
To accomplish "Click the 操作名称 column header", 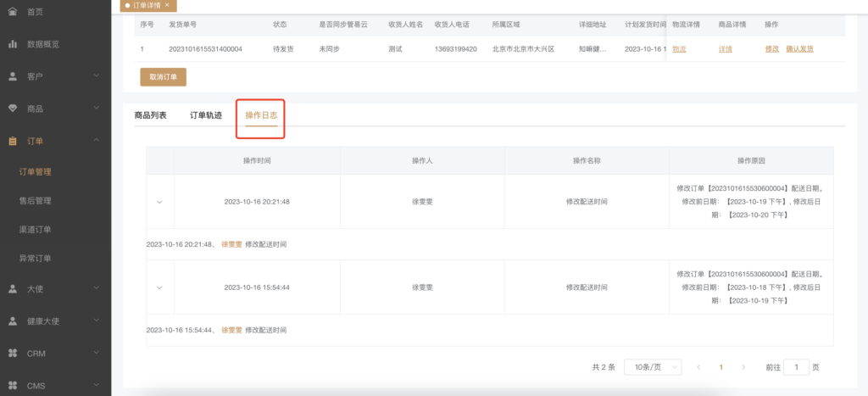I will point(587,160).
